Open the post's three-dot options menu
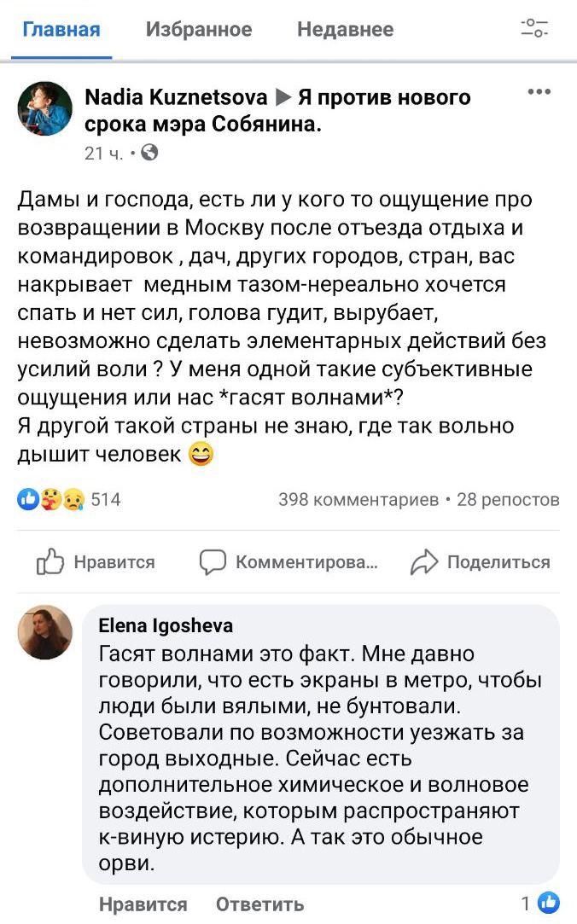The image size is (577, 924). pyautogui.click(x=539, y=92)
